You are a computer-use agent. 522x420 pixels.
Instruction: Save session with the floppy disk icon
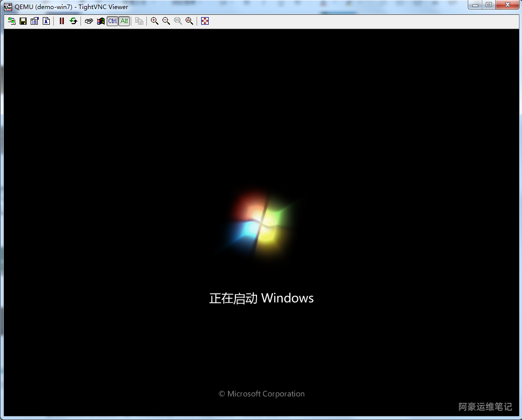pos(23,21)
